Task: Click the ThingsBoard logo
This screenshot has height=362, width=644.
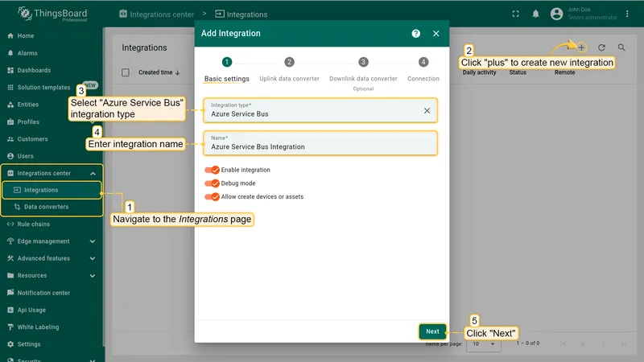Action: [x=52, y=14]
